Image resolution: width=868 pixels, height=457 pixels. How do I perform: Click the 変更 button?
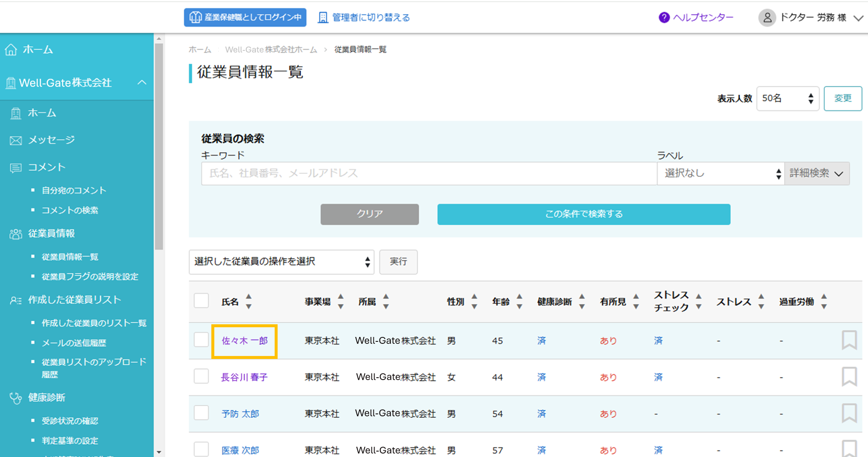tap(843, 98)
